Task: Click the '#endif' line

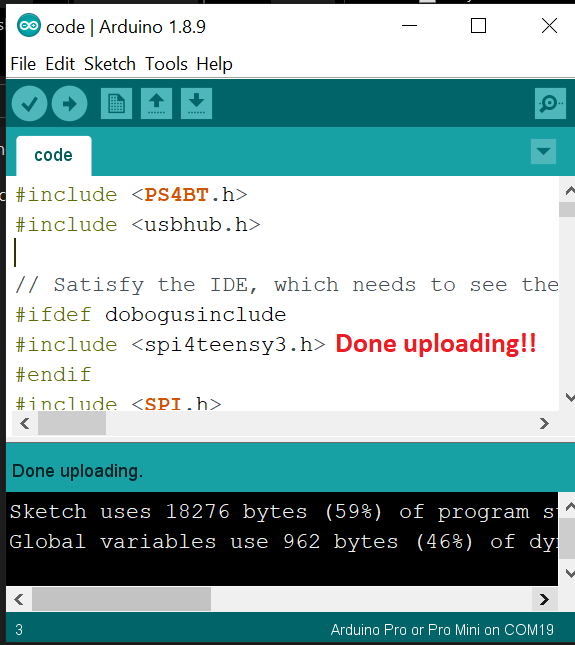Action: pyautogui.click(x=53, y=375)
